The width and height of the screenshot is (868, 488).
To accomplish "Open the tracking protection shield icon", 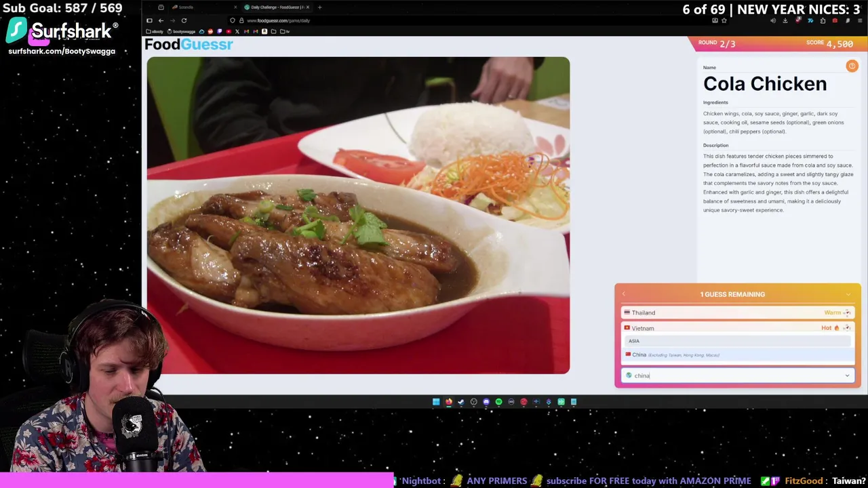I will coord(233,20).
